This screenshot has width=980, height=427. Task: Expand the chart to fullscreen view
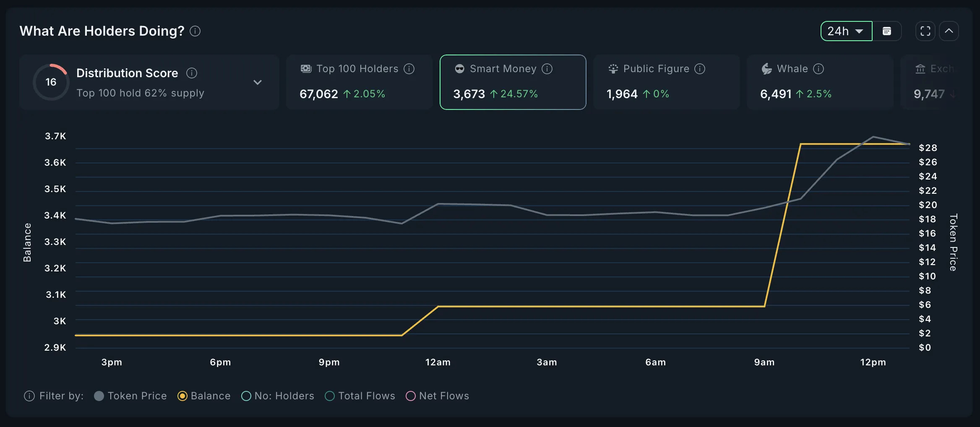tap(925, 31)
